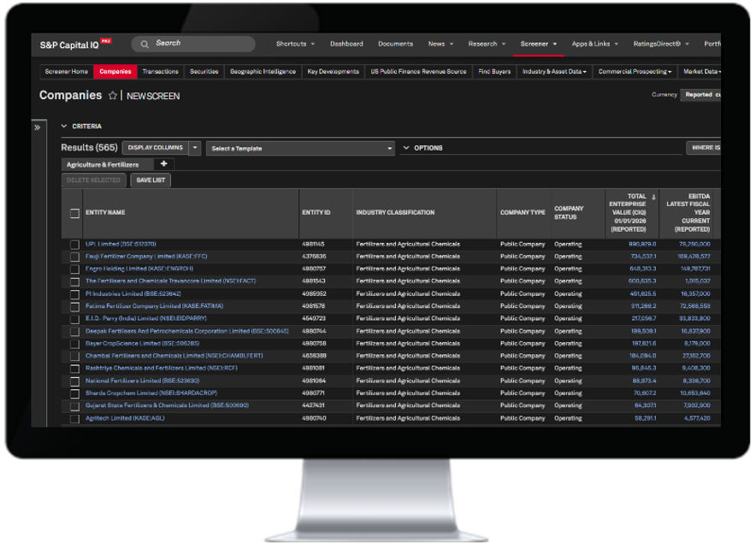756x550 pixels.
Task: Click Agritech Limited EBITDA value 4,577,420
Action: coord(697,419)
